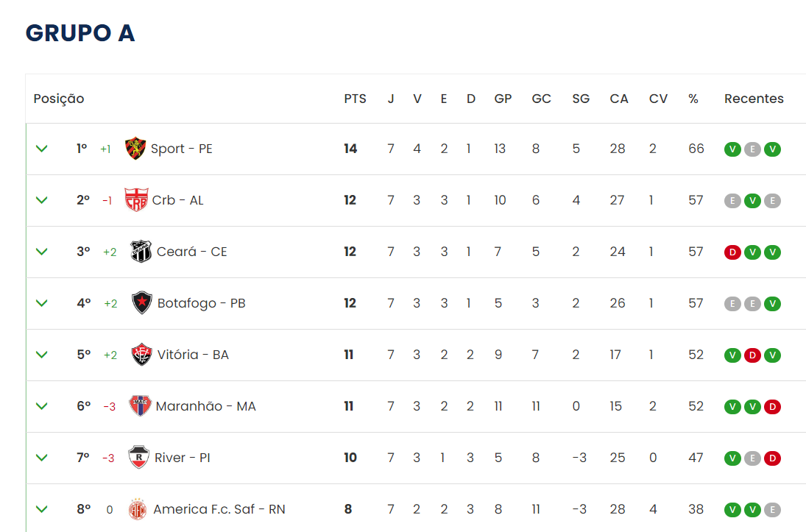This screenshot has width=806, height=532.
Task: Expand the 6º place Maranhão row chevron
Action: (42, 406)
